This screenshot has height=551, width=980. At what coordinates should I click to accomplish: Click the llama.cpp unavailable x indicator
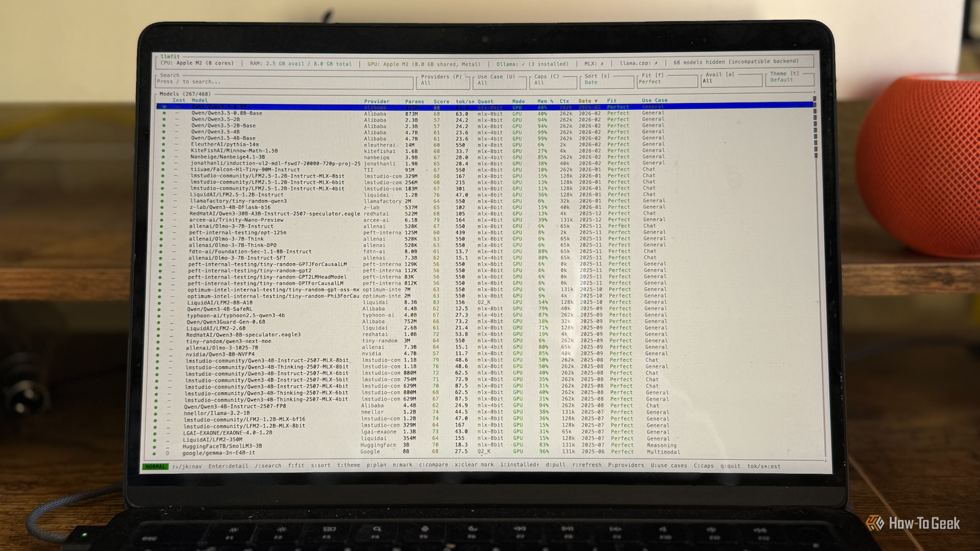point(656,63)
